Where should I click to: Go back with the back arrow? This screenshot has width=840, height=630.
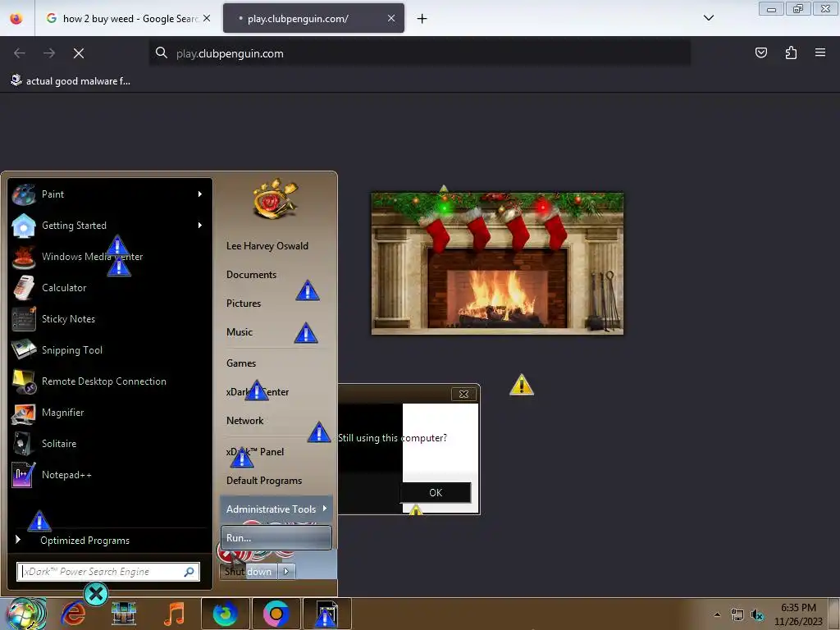[20, 53]
